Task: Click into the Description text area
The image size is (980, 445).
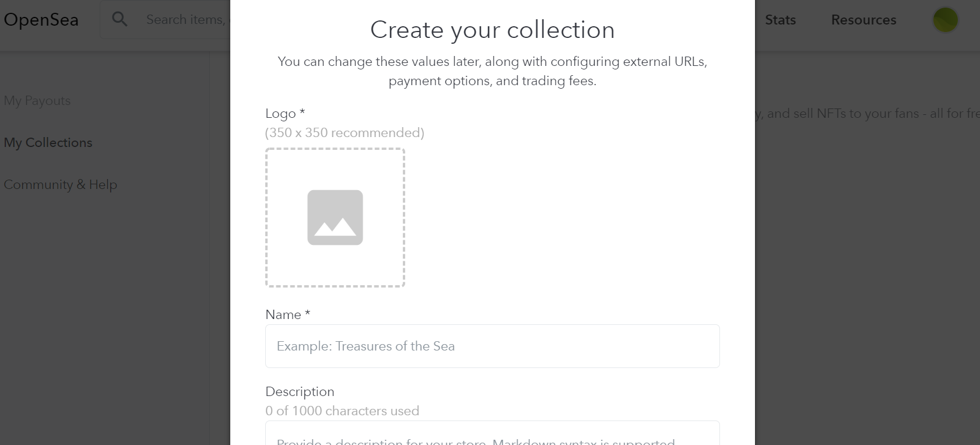Action: [493, 433]
